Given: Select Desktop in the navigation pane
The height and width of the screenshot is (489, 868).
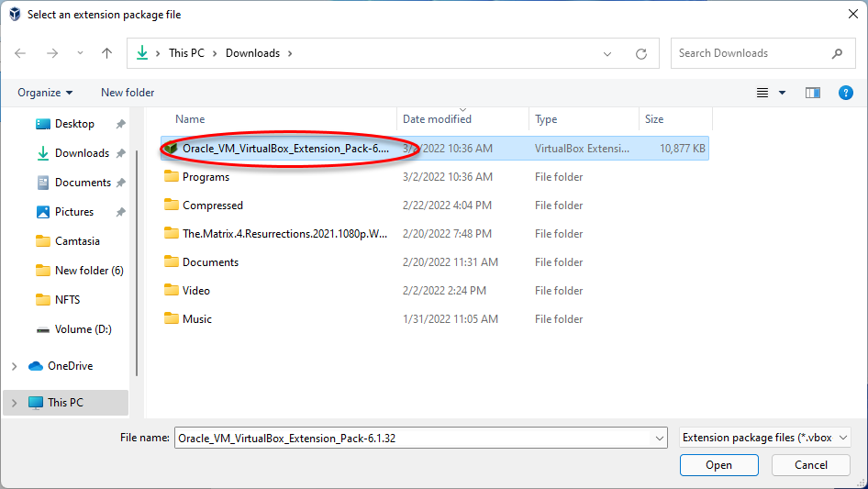Looking at the screenshot, I should [x=74, y=124].
